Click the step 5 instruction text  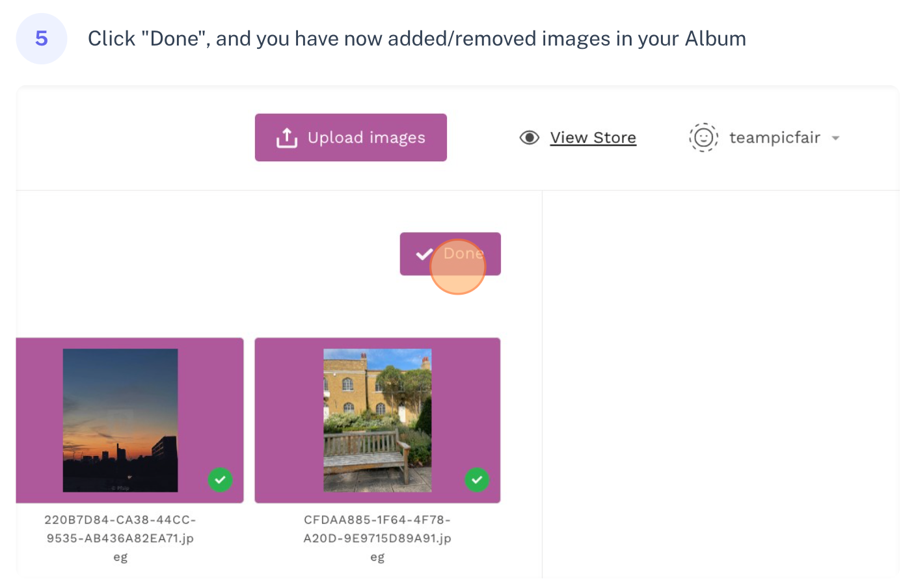point(417,39)
